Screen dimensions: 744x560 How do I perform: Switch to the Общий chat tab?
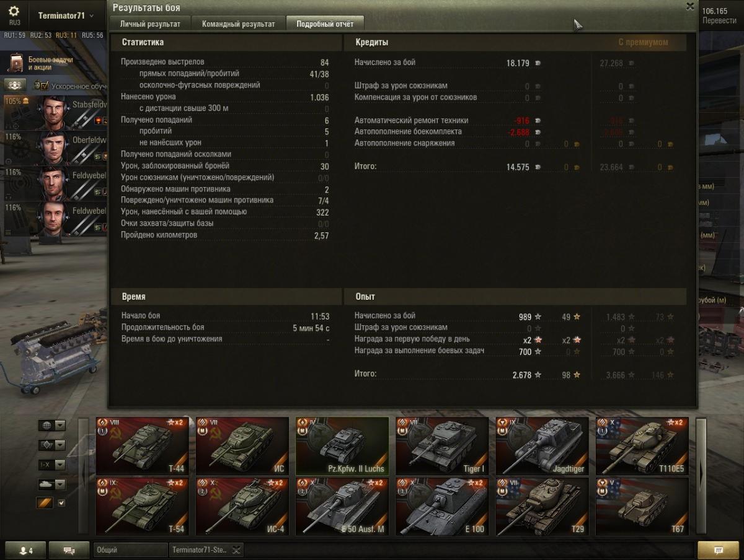point(130,550)
